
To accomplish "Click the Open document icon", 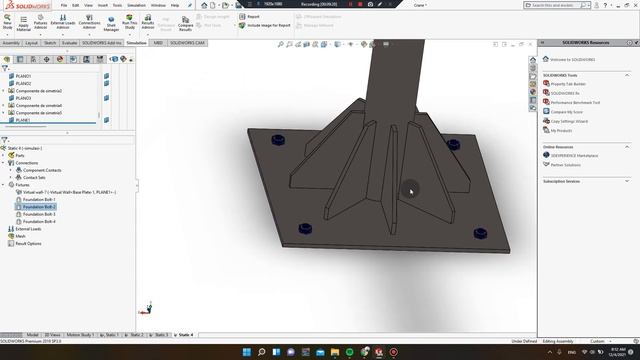I will click(225, 5).
